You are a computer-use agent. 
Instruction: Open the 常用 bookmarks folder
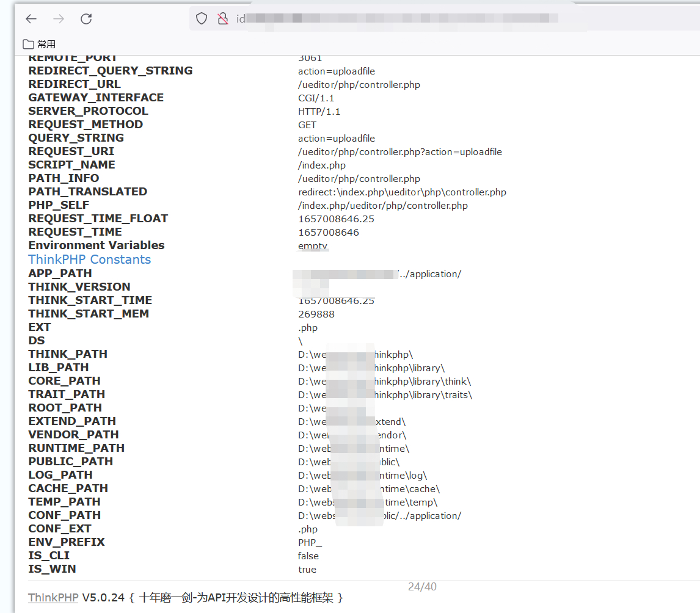(x=39, y=44)
